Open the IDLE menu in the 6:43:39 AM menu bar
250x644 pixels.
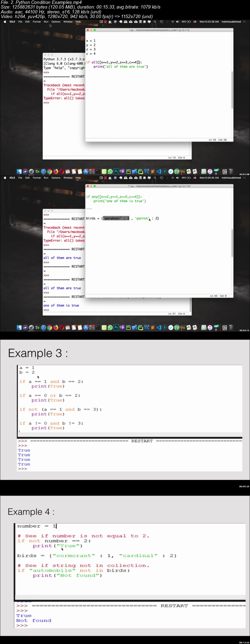click(x=12, y=22)
